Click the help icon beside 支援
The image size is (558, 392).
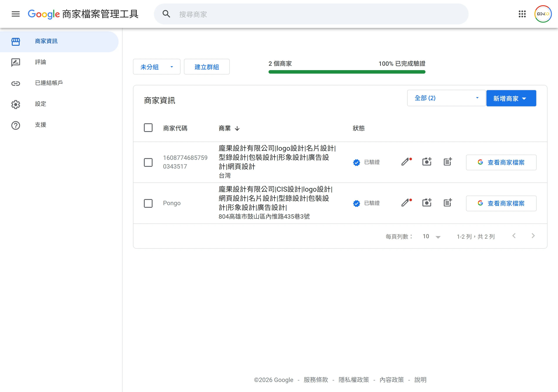[x=15, y=125]
